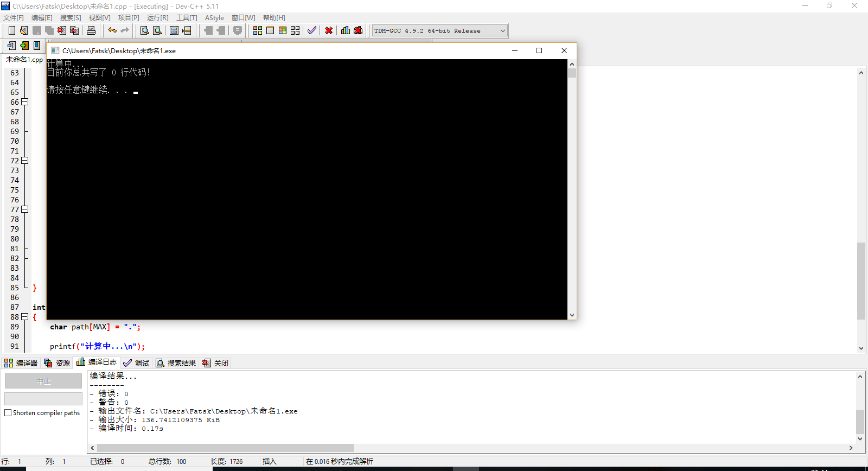Maximize the 未命名1.exe console window
The height and width of the screenshot is (471, 868).
click(539, 50)
